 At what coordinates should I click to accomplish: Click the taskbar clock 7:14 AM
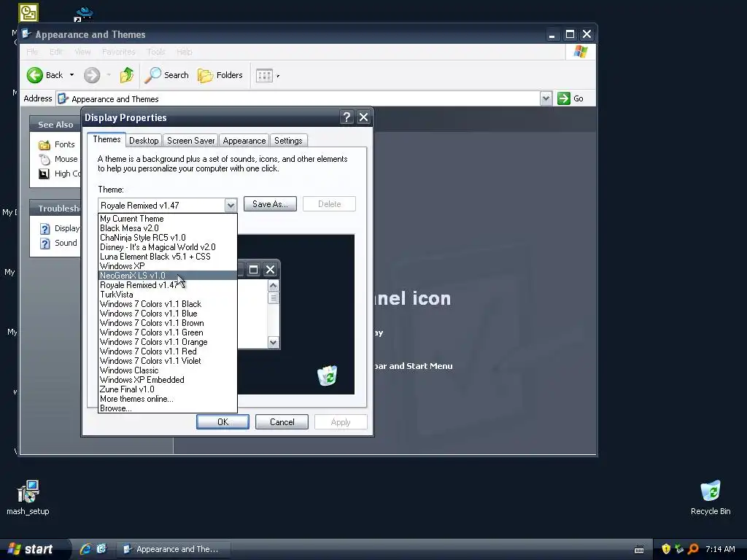coord(720,549)
